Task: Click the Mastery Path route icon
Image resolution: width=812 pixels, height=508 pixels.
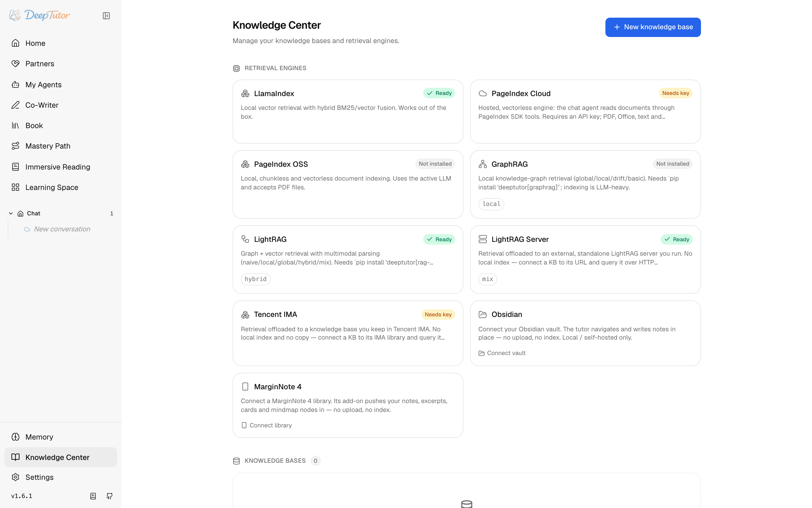Action: pyautogui.click(x=15, y=146)
